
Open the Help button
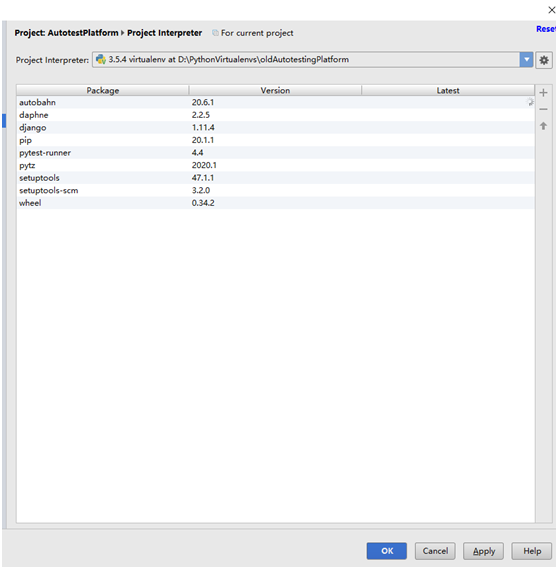532,551
